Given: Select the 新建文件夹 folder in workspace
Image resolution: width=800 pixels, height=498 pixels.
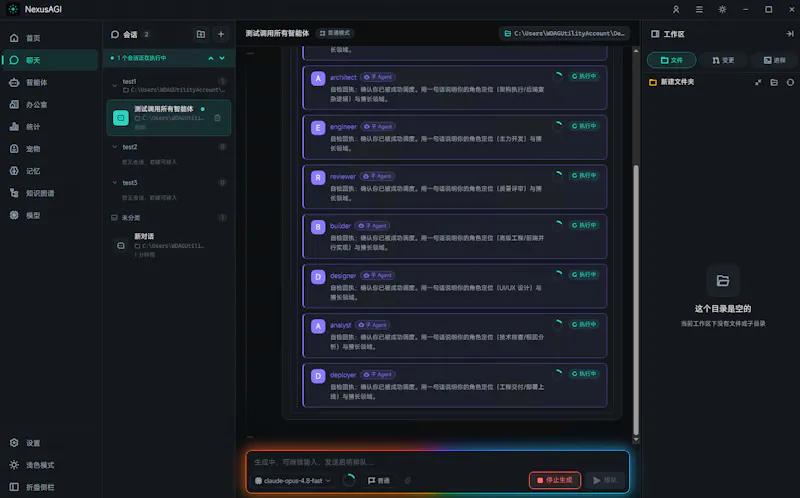Looking at the screenshot, I should pos(671,82).
